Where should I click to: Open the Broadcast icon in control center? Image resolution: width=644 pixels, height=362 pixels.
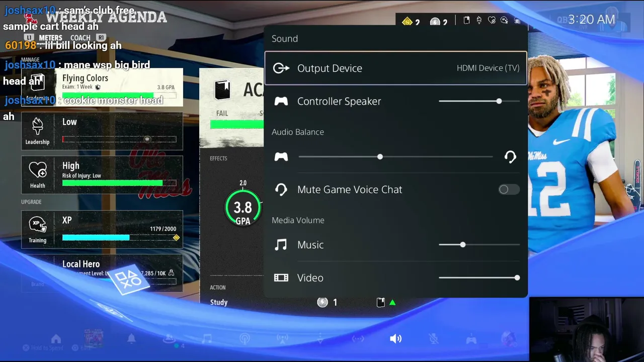(283, 339)
